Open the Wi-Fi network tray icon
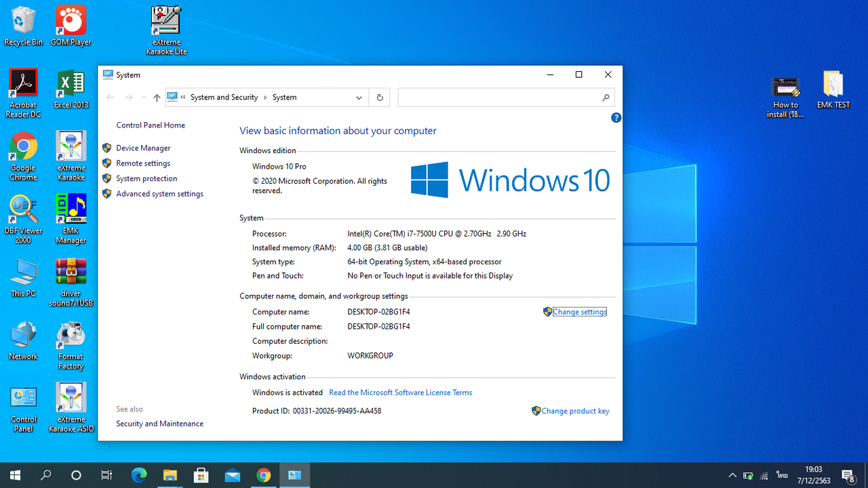Image resolution: width=868 pixels, height=488 pixels. click(x=765, y=476)
